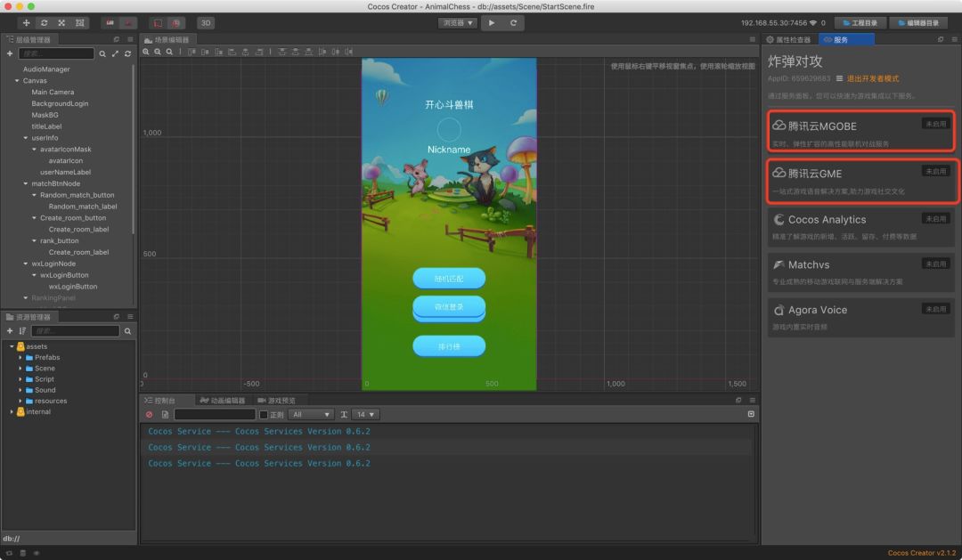Select the resources folder

(x=50, y=402)
